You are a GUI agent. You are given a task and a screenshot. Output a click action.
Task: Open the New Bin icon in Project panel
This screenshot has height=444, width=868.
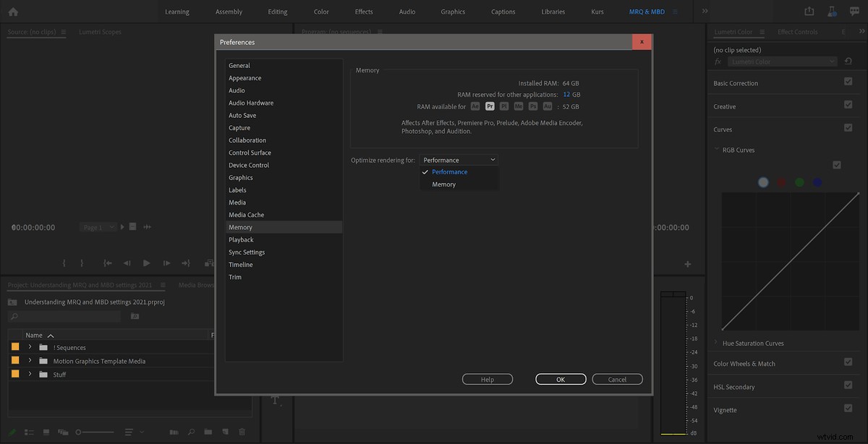click(208, 432)
